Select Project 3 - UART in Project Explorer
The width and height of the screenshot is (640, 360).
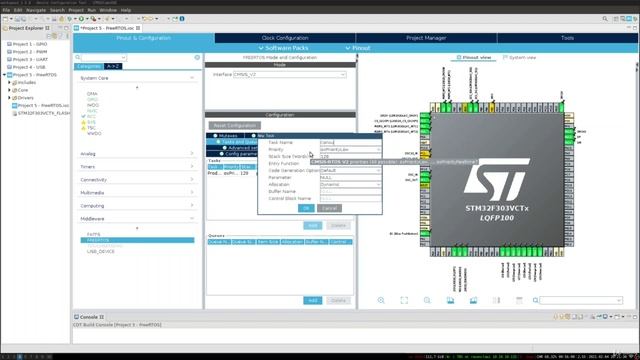click(x=30, y=59)
